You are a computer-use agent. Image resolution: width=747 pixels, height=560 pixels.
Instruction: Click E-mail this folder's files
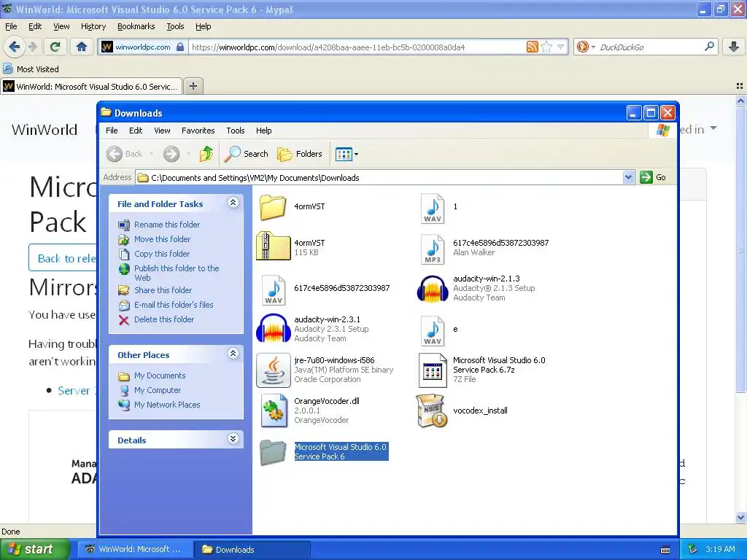click(174, 305)
